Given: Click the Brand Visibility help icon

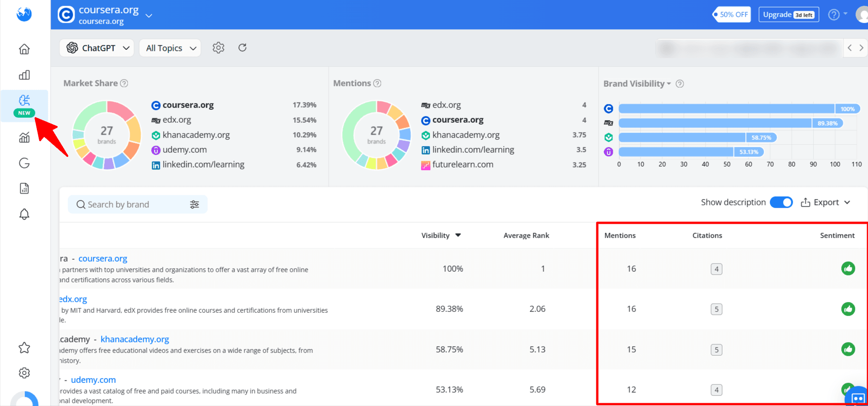Looking at the screenshot, I should pyautogui.click(x=680, y=84).
